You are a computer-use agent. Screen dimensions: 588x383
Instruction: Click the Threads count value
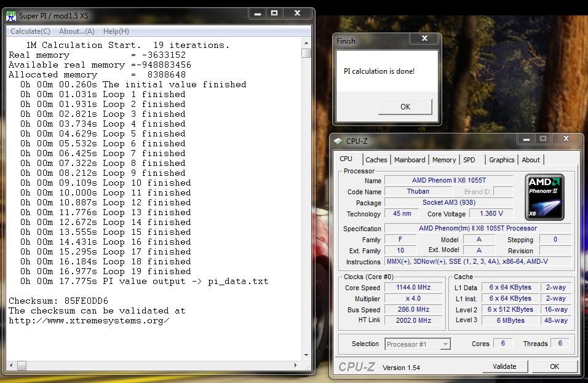click(x=560, y=343)
